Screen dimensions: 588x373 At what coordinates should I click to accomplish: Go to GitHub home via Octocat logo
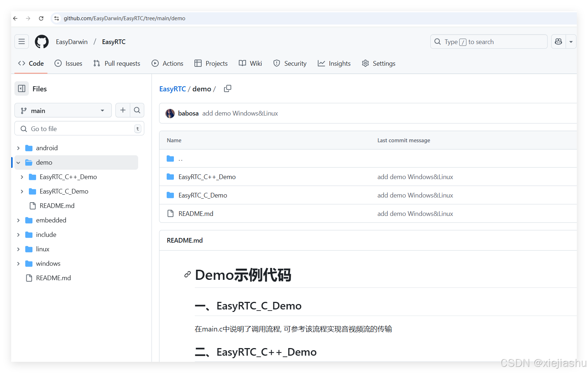(x=42, y=42)
